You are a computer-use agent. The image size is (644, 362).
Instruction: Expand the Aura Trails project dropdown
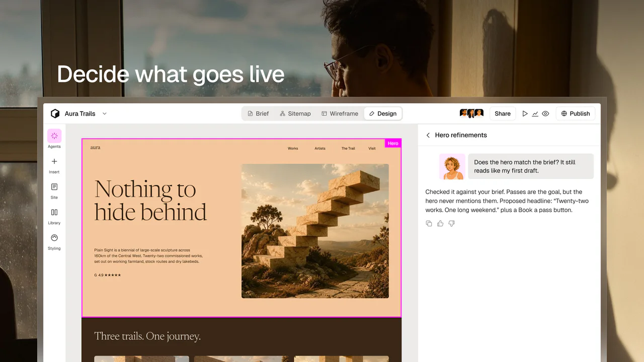(x=105, y=114)
